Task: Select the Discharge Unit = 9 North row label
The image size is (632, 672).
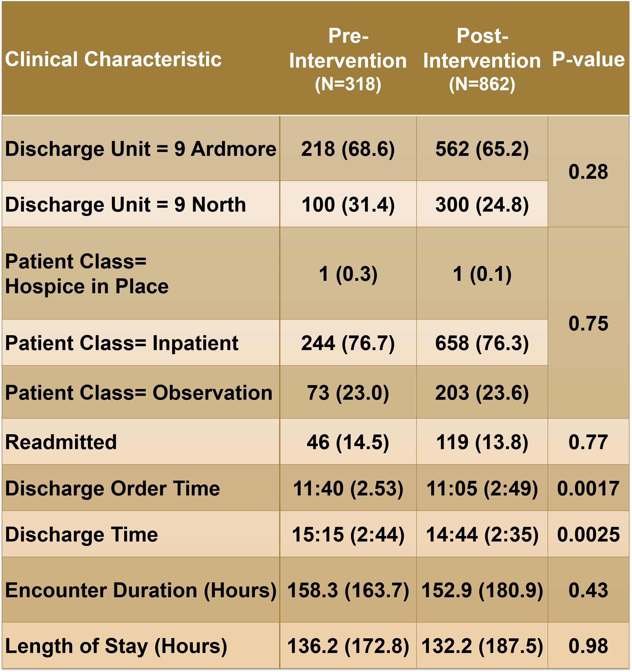Action: coord(126,204)
